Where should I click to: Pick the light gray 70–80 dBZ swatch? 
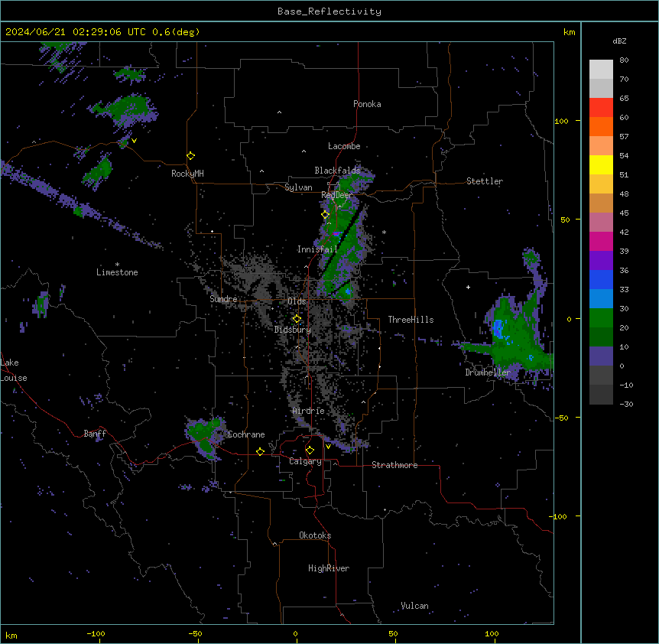point(601,70)
